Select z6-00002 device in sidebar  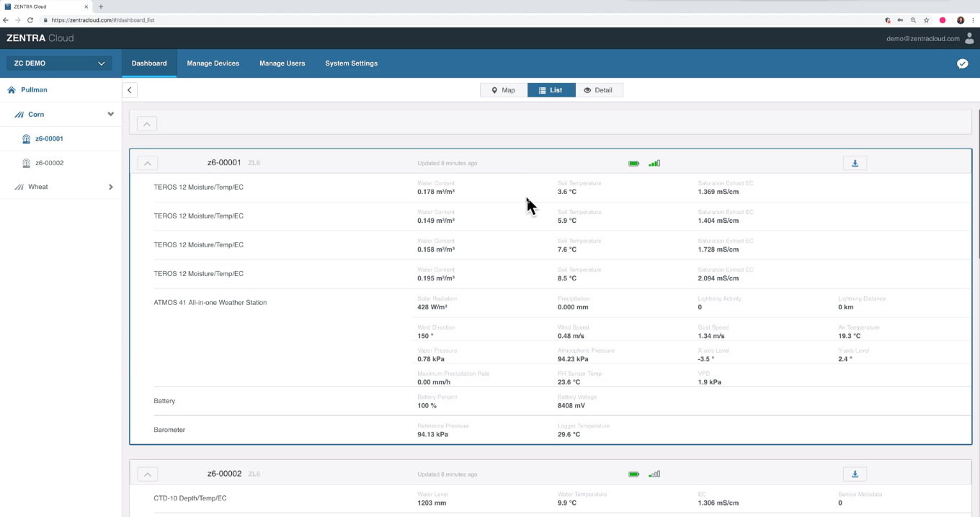tap(49, 163)
